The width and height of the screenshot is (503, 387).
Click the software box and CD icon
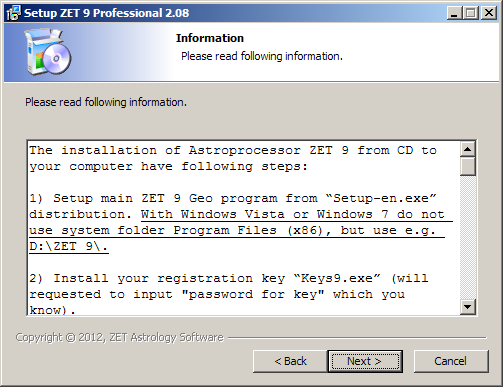(x=48, y=52)
